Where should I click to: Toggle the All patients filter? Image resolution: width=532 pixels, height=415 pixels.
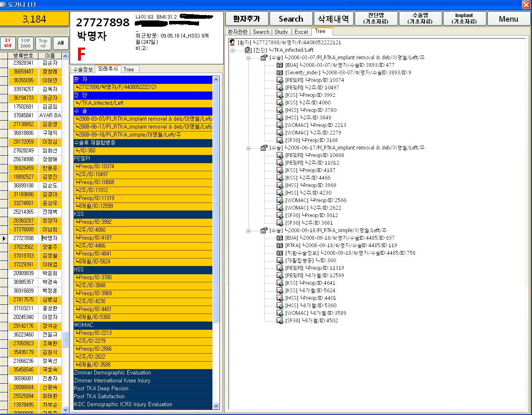(x=61, y=43)
